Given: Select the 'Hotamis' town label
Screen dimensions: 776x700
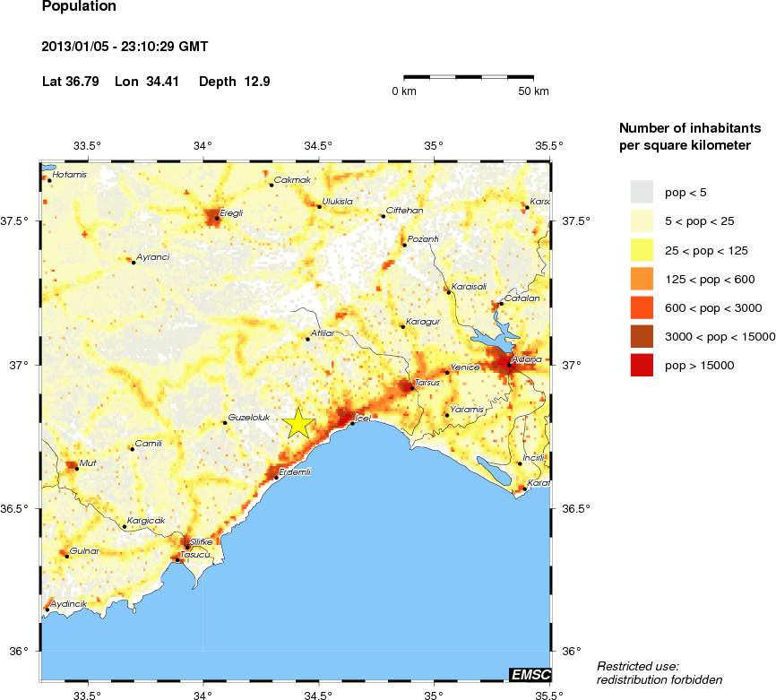Looking at the screenshot, I should click(69, 175).
